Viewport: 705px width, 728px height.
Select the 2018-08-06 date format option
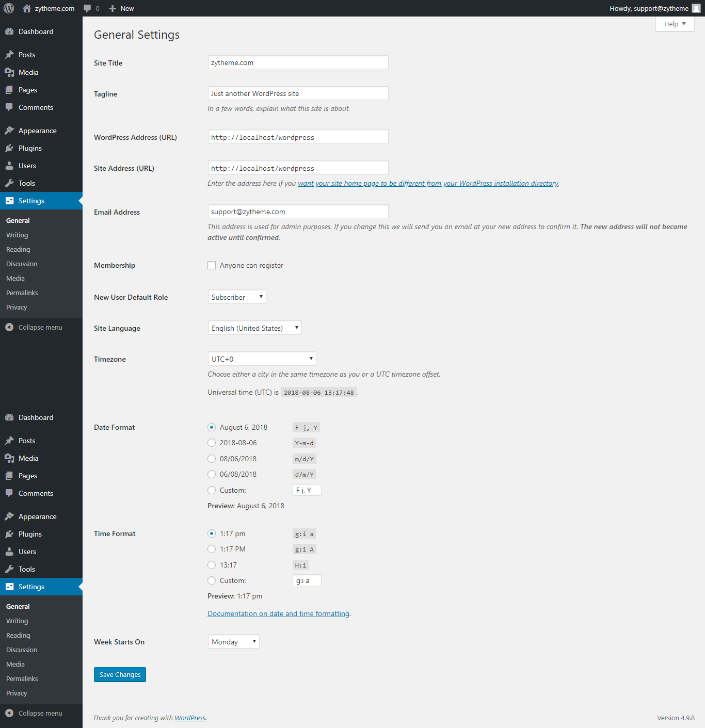pyautogui.click(x=212, y=443)
